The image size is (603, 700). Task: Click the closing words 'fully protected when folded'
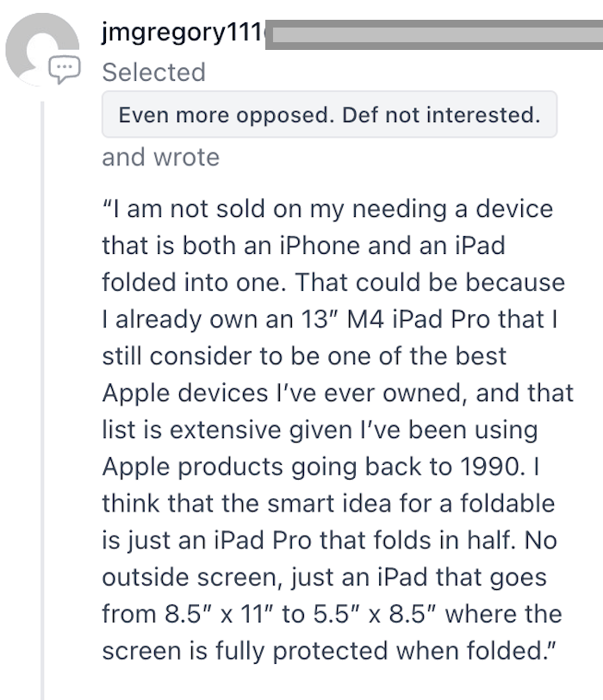pyautogui.click(x=380, y=651)
